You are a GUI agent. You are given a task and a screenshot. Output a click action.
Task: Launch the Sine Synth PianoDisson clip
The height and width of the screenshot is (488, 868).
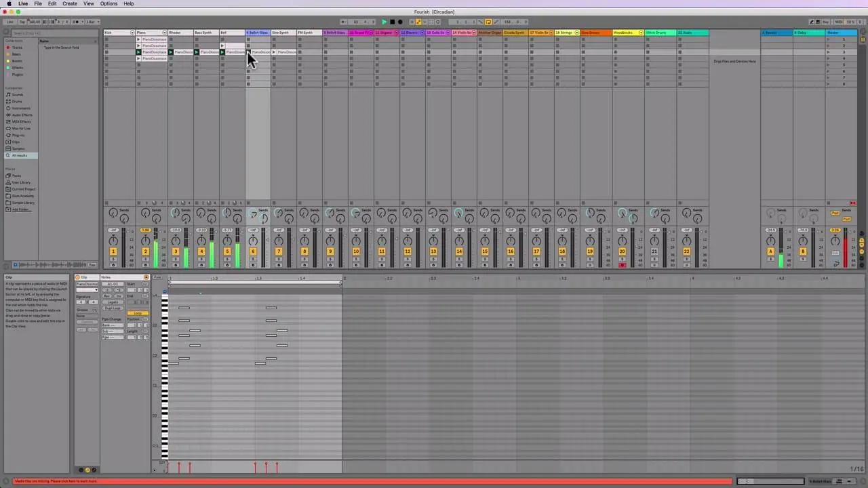274,52
